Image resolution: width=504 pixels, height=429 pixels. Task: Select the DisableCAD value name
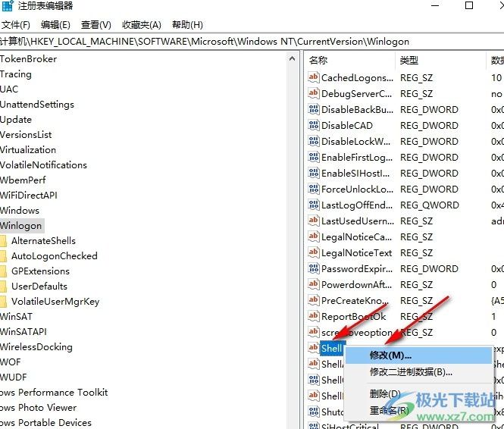pos(347,125)
